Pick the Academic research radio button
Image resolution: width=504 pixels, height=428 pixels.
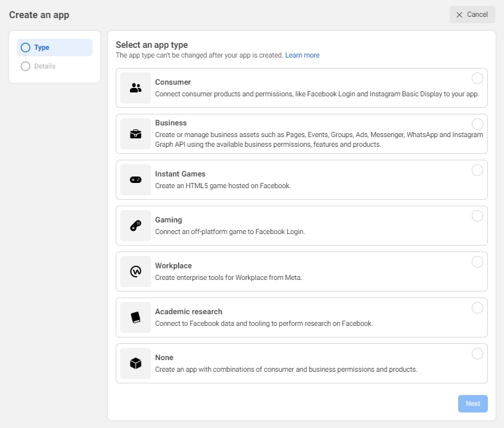point(478,308)
